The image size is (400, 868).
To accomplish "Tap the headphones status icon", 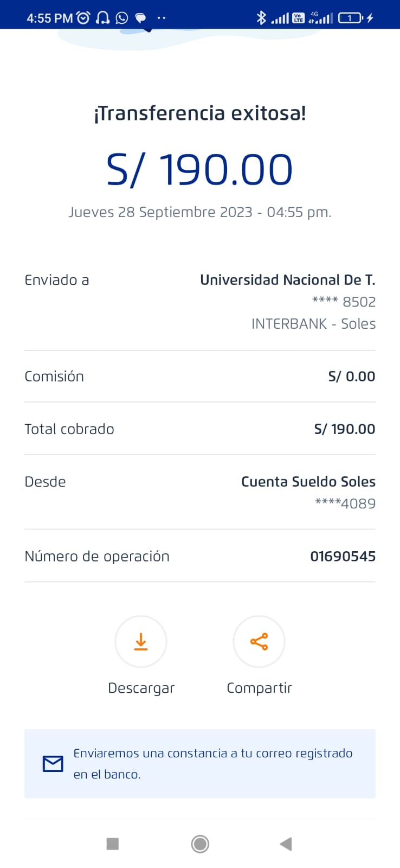I will coord(102,18).
